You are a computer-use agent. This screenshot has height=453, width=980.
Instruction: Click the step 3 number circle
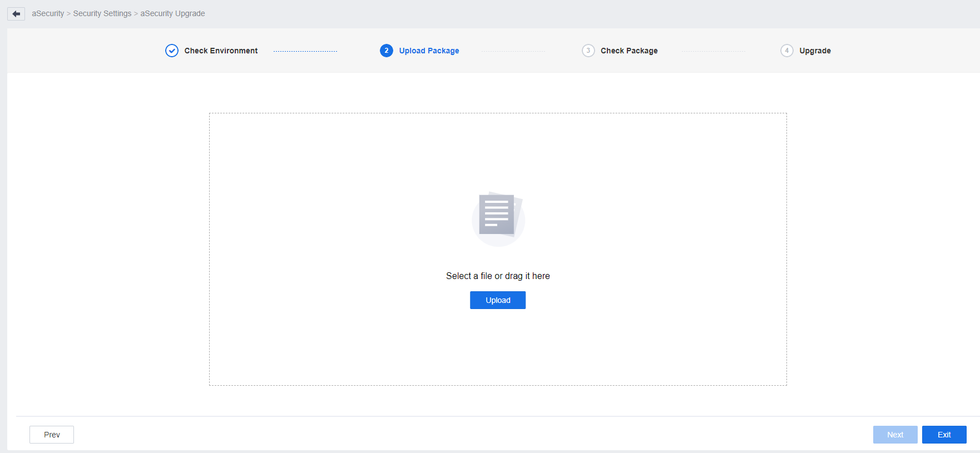point(588,51)
